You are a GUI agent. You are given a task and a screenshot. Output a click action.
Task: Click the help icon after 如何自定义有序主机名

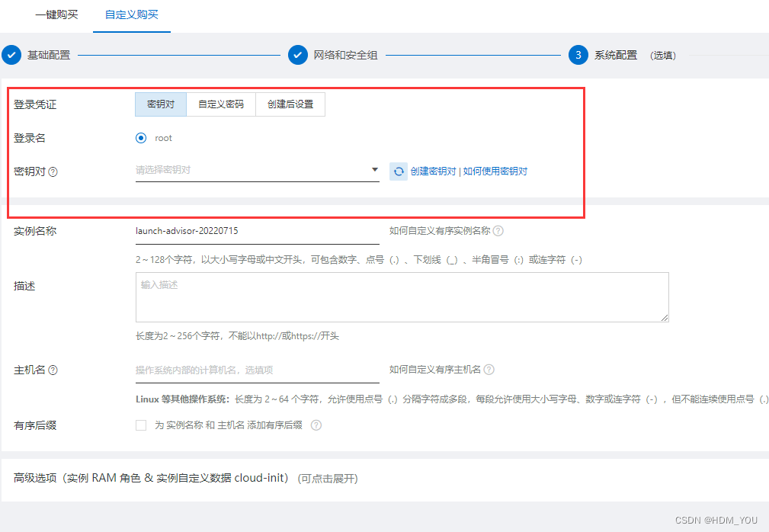coord(489,369)
